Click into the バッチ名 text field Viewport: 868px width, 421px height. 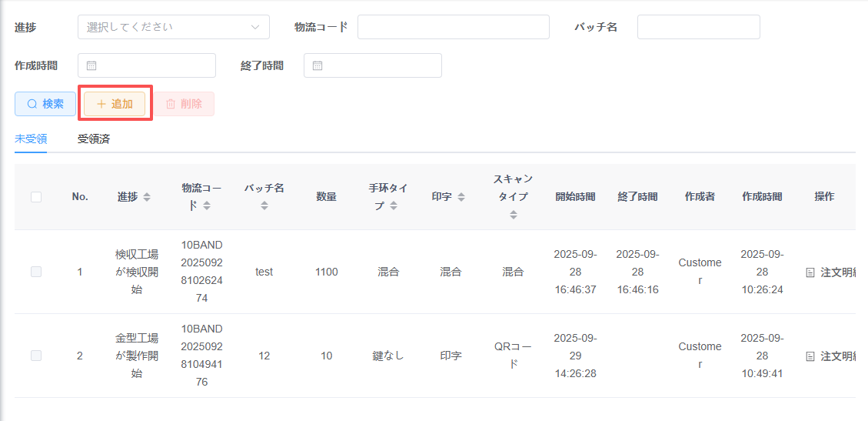coord(698,27)
